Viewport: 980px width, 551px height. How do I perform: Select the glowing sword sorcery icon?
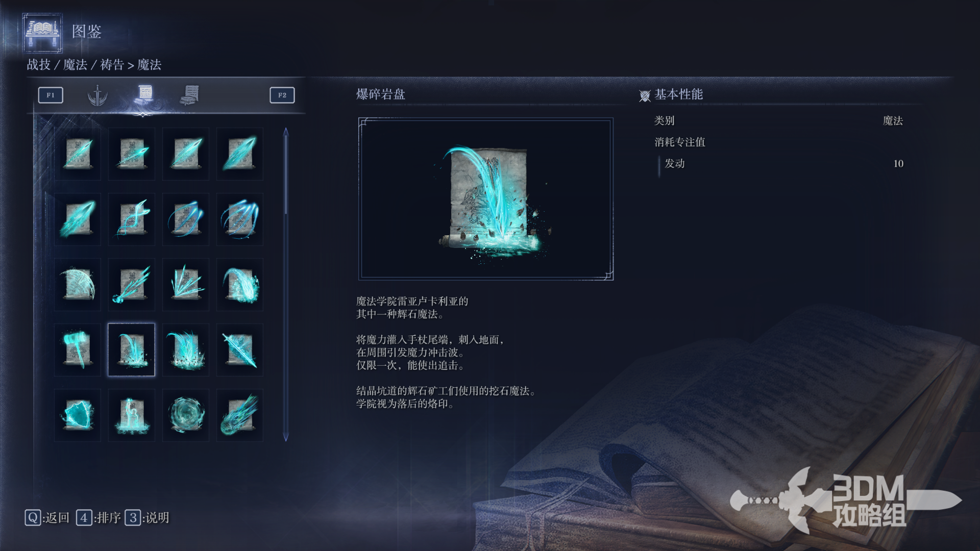pos(240,349)
